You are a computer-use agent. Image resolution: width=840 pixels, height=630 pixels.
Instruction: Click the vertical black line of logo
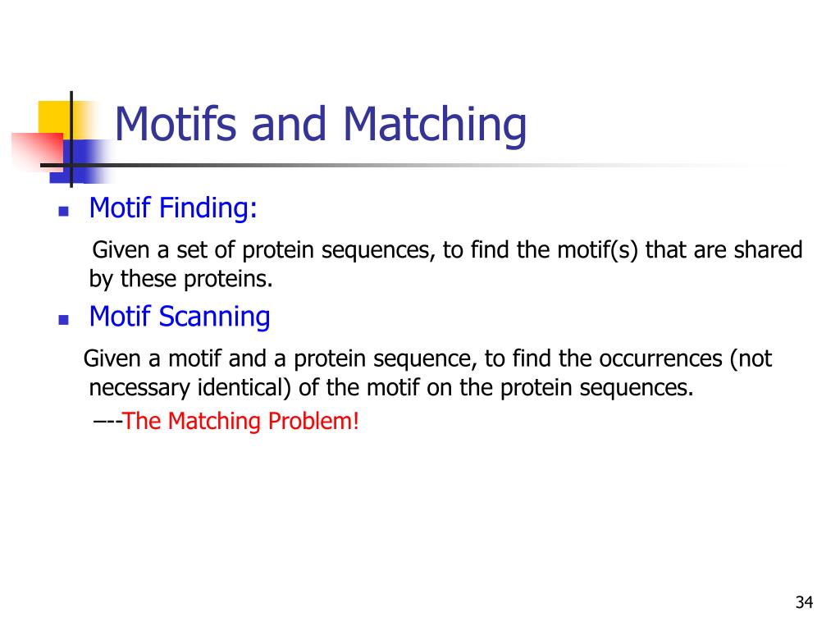click(71, 139)
